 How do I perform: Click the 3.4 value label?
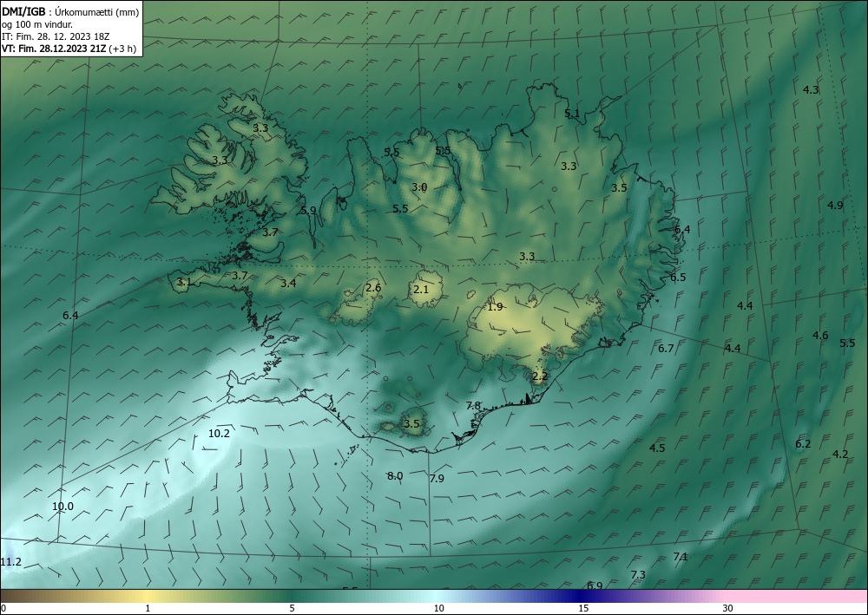click(288, 283)
